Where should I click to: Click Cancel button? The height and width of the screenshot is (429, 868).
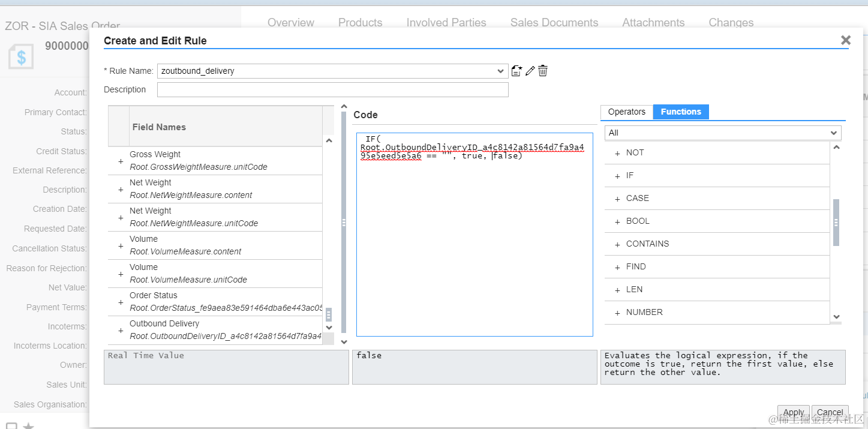tap(830, 412)
